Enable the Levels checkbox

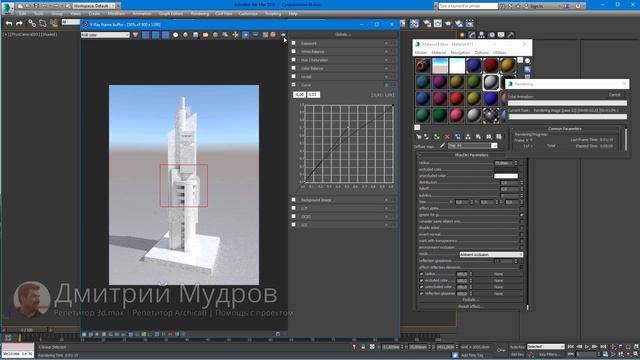(293, 76)
